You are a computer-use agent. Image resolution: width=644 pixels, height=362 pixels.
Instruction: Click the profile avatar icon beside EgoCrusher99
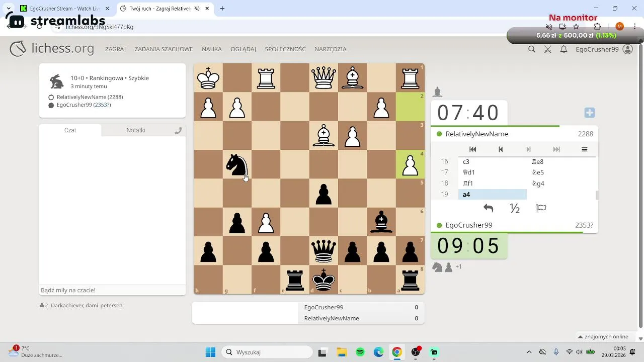(x=627, y=49)
